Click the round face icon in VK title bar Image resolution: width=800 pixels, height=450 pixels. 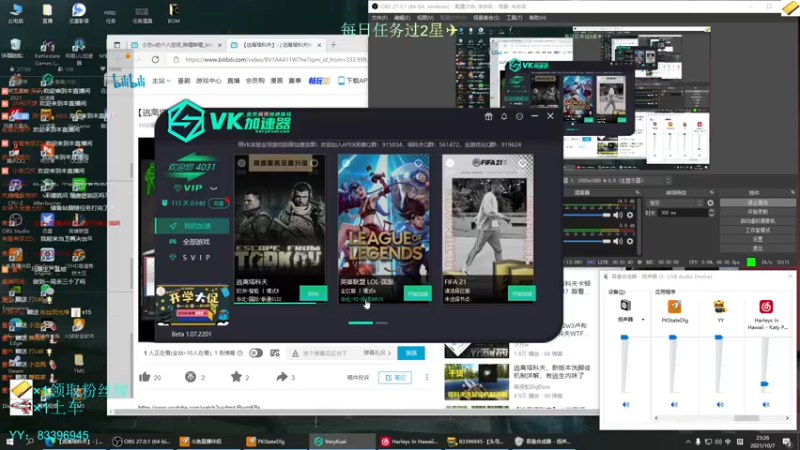519,116
